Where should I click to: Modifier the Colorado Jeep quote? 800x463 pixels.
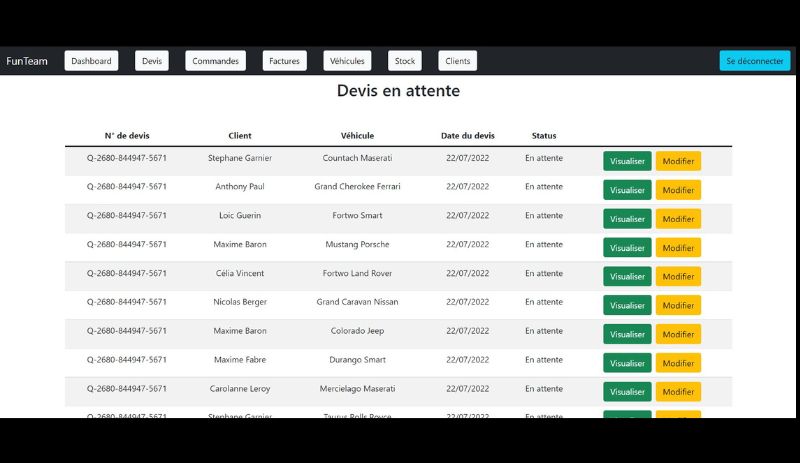(x=678, y=334)
